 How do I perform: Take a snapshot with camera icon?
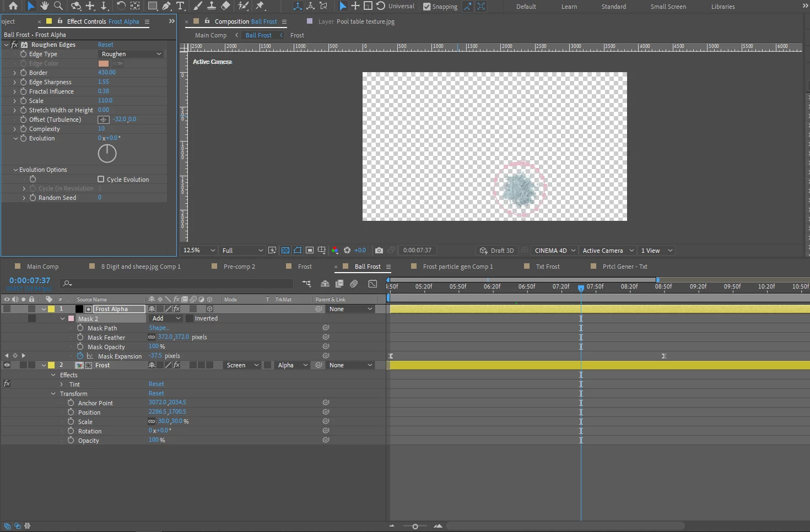pos(379,250)
